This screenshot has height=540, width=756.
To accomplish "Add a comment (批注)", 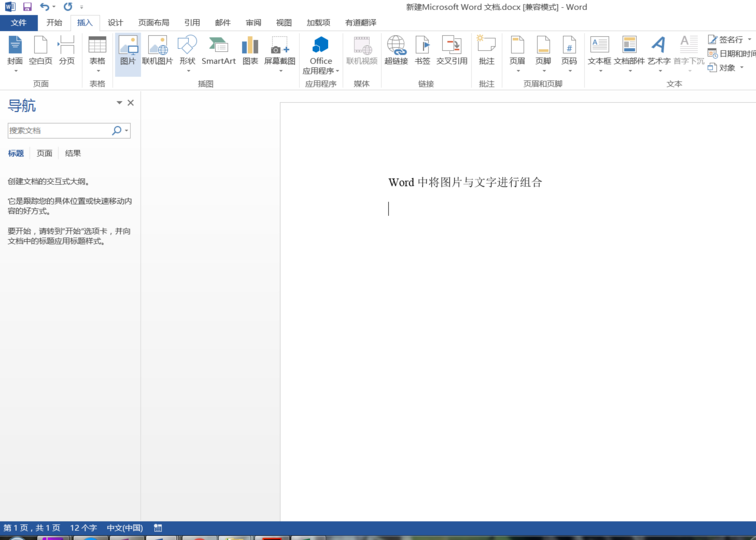I will (486, 51).
